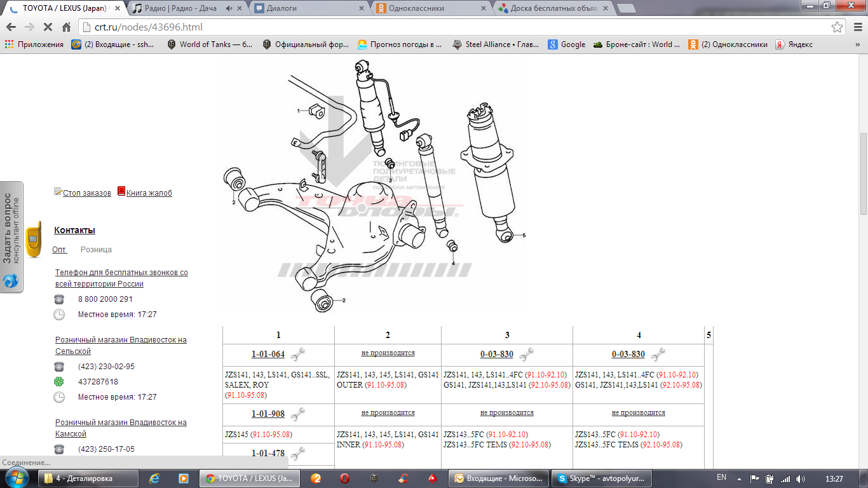Image resolution: width=868 pixels, height=488 pixels.
Task: Click the suspension parts diagram image
Action: pyautogui.click(x=375, y=186)
